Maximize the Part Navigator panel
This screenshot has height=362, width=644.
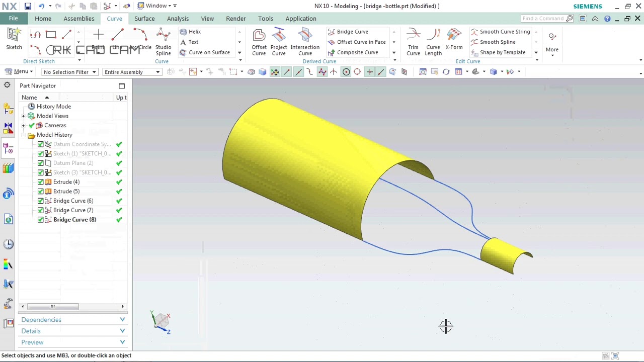pos(122,86)
